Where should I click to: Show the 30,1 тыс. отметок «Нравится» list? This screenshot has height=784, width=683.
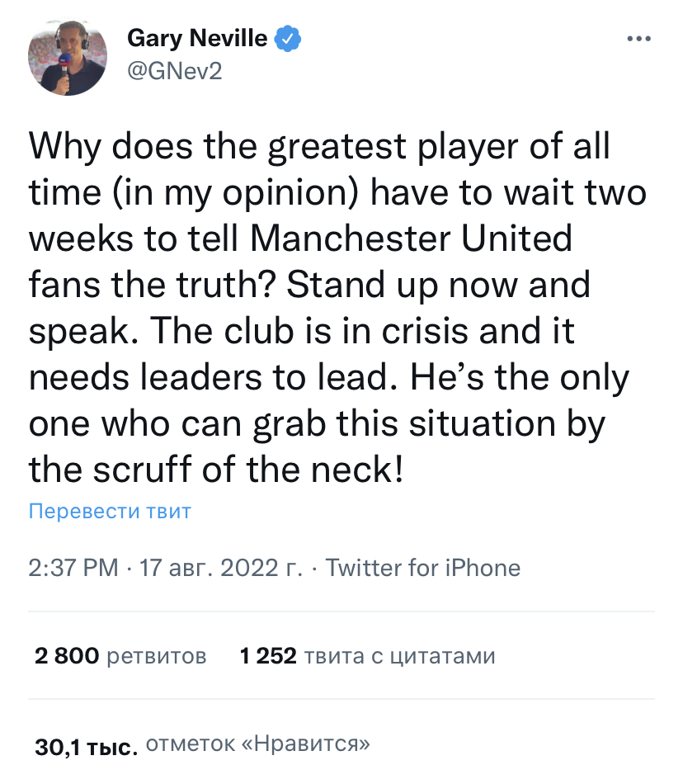point(201,746)
